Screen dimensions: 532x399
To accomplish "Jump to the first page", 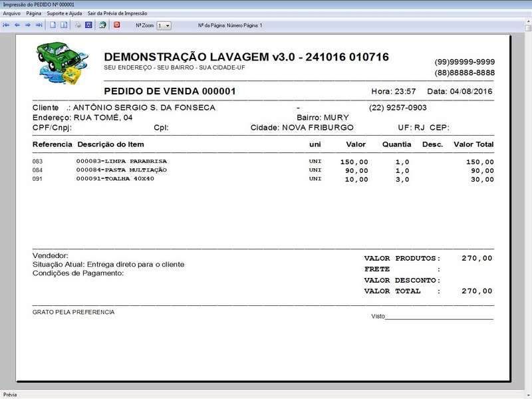I will tap(7, 25).
